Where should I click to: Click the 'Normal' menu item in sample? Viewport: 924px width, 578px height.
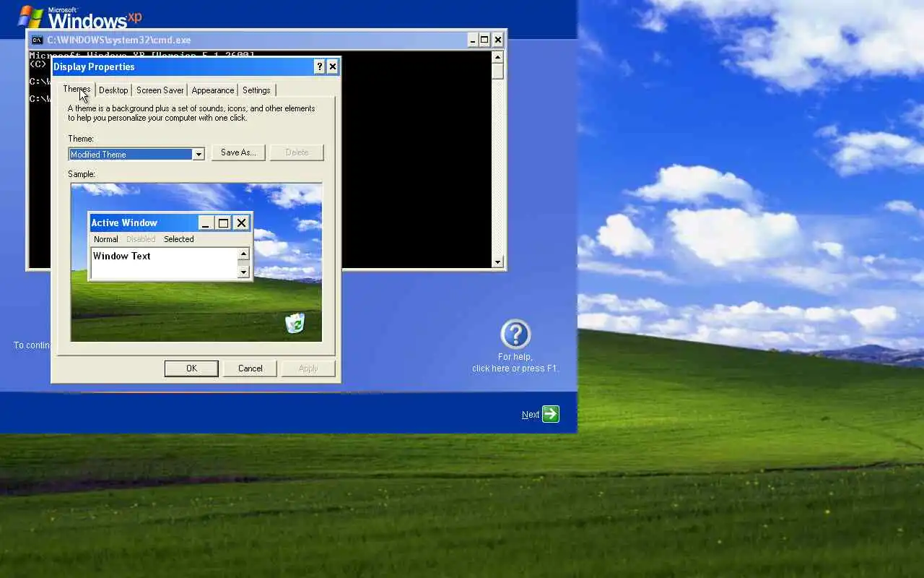pyautogui.click(x=105, y=239)
